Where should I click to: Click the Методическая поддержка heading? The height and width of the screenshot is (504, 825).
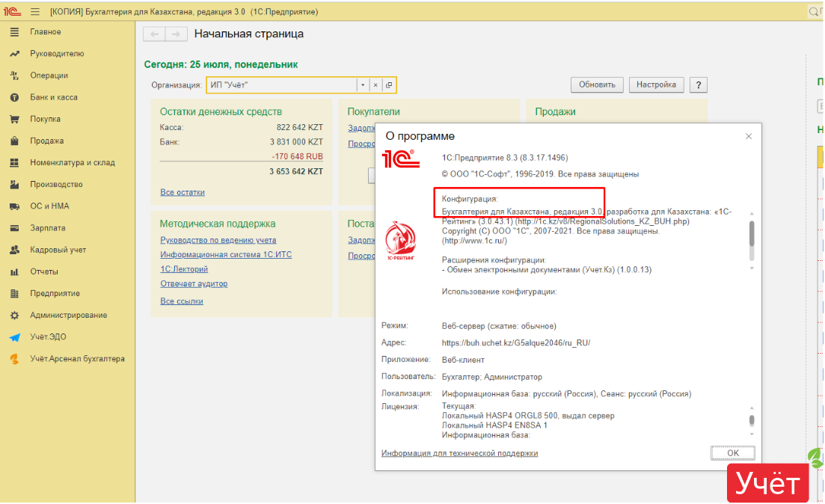pyautogui.click(x=218, y=224)
